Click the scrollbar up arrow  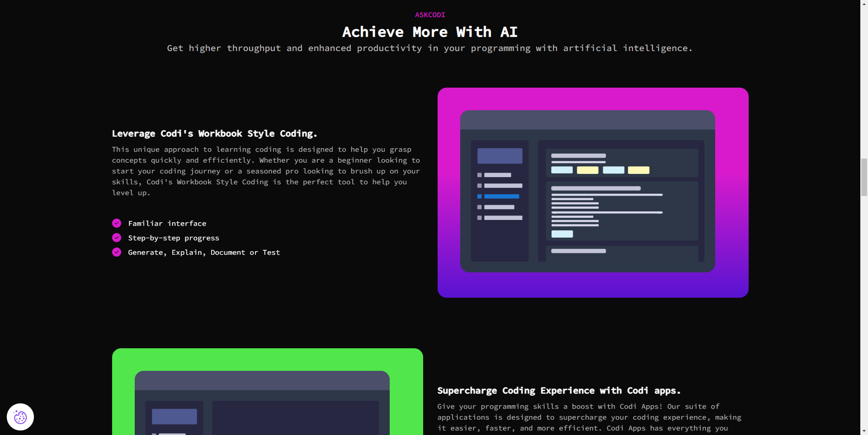tap(864, 4)
